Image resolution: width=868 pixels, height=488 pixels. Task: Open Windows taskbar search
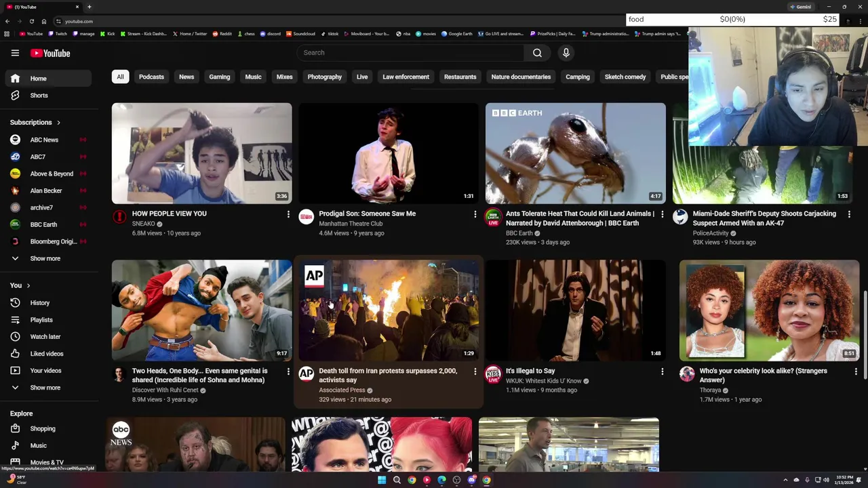tap(397, 480)
